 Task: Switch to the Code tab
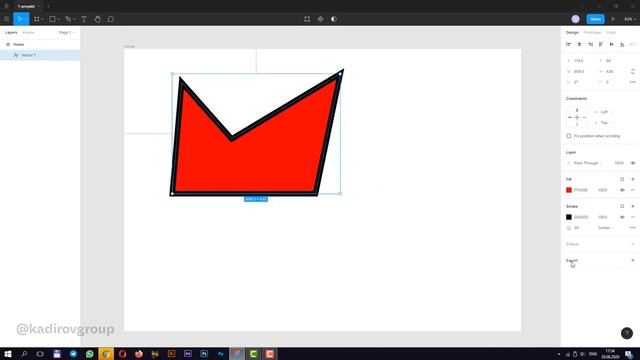(x=611, y=32)
